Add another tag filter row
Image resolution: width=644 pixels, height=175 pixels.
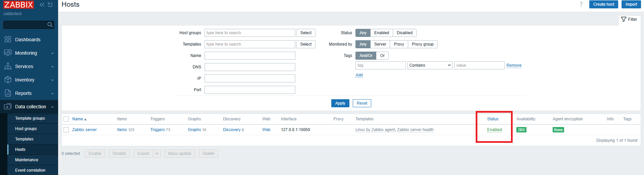pos(359,75)
